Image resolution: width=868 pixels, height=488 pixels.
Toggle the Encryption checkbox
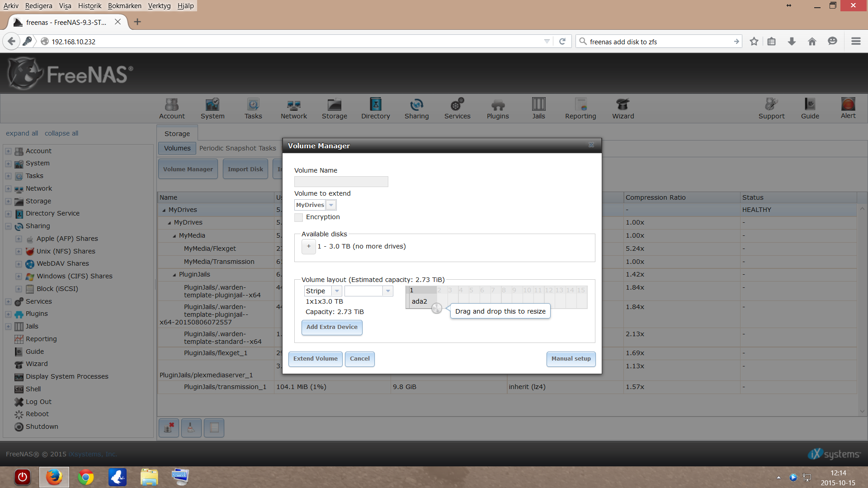pos(298,217)
